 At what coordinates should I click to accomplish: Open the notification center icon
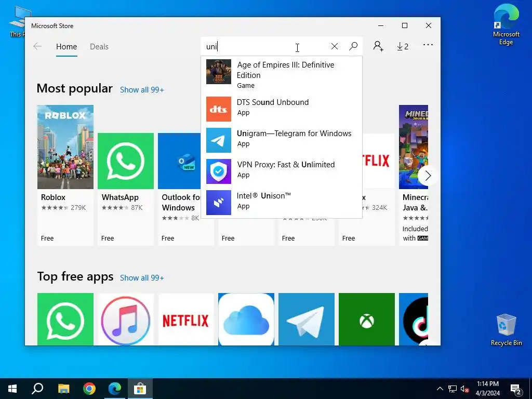516,389
